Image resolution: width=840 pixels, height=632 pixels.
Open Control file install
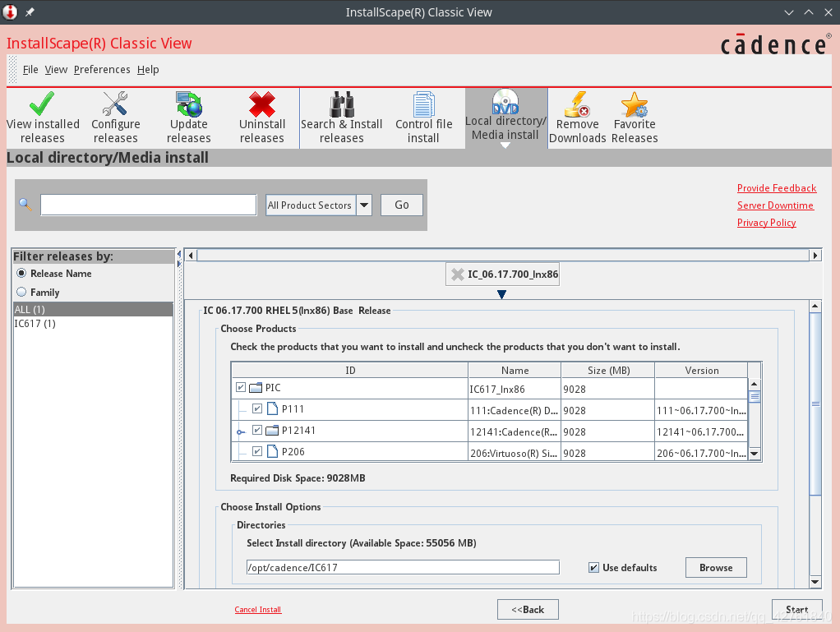pos(424,118)
